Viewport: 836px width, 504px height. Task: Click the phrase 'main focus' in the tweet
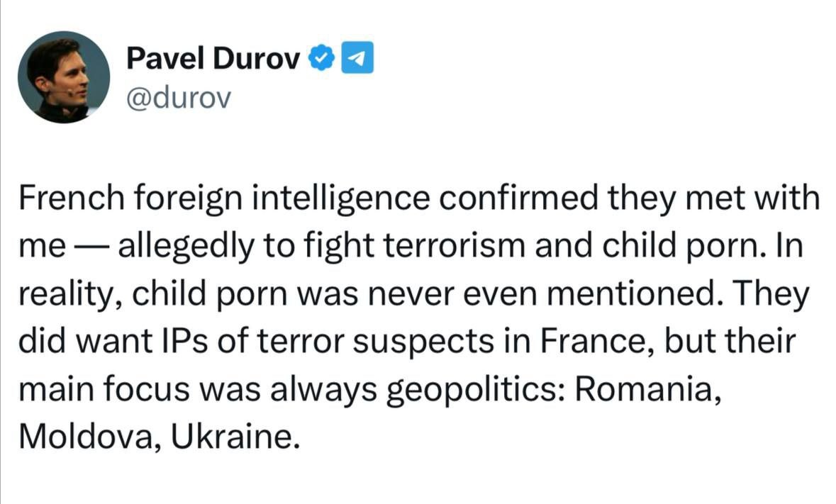click(104, 390)
